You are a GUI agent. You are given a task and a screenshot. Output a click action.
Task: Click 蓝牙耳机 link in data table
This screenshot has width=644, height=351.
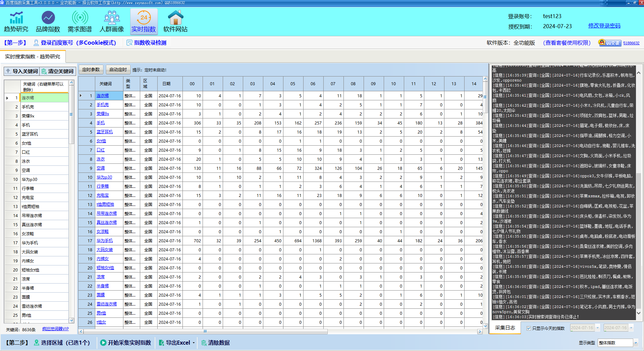105,132
